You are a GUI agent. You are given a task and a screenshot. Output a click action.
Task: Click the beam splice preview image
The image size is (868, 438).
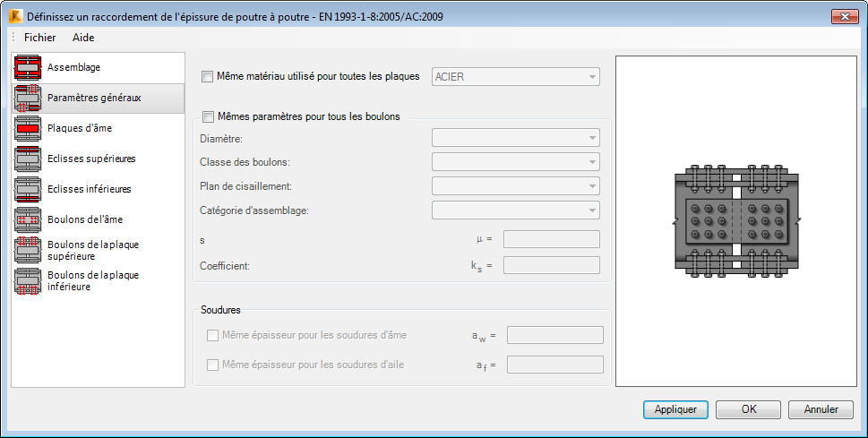736,220
